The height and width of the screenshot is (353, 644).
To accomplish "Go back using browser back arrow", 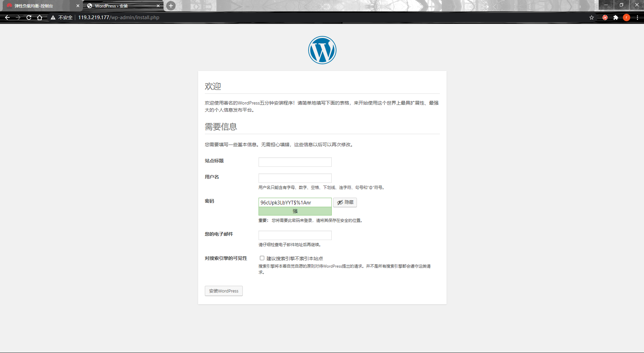I will pos(7,17).
